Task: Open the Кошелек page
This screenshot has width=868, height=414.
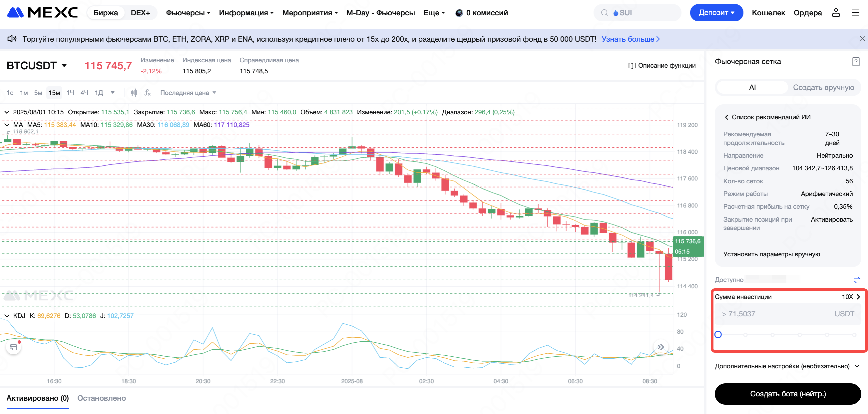Action: [768, 13]
